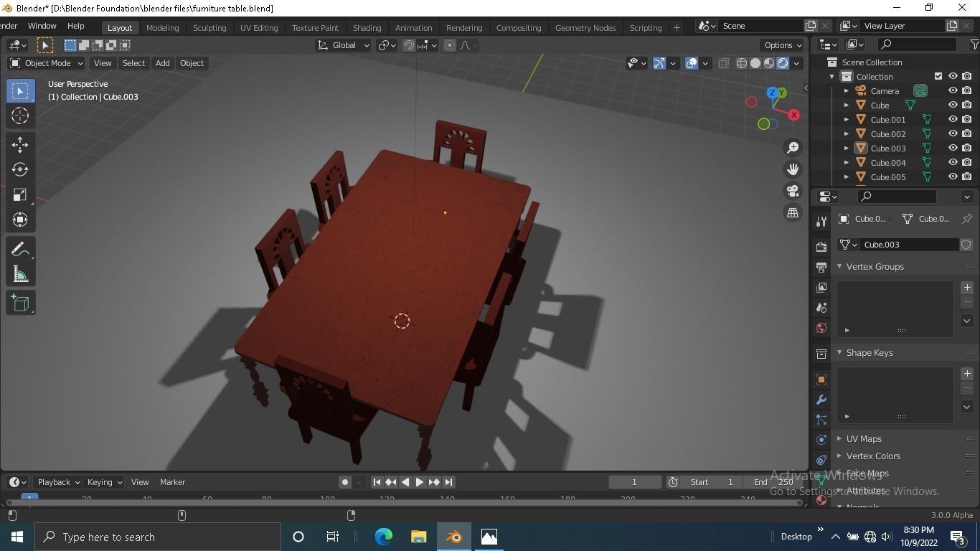Uncheck the Collection exclude checkbox

tap(938, 76)
